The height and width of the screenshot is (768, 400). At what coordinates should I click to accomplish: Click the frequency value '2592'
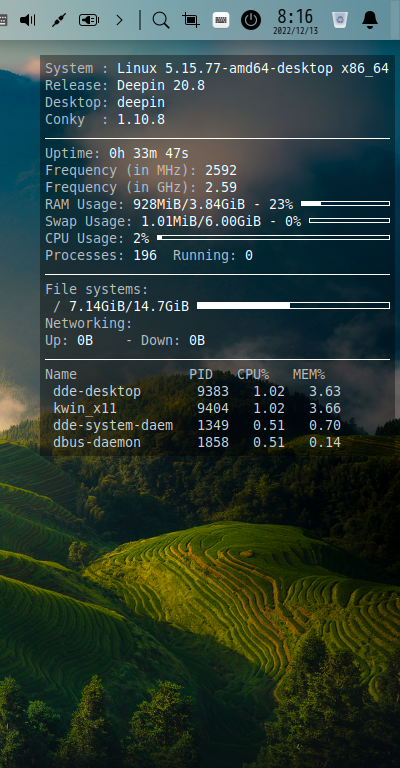221,170
